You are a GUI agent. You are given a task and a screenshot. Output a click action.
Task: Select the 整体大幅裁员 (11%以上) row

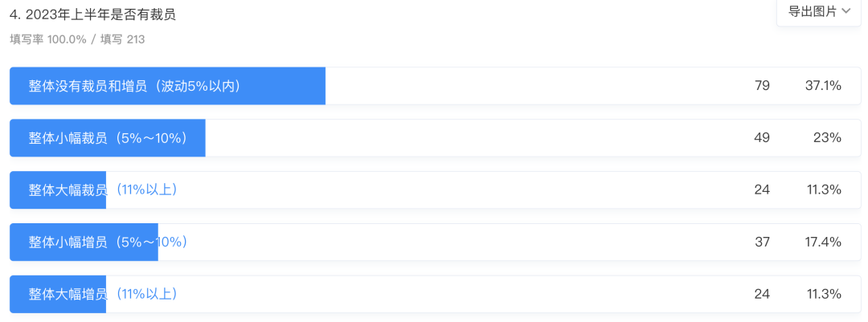(435, 190)
